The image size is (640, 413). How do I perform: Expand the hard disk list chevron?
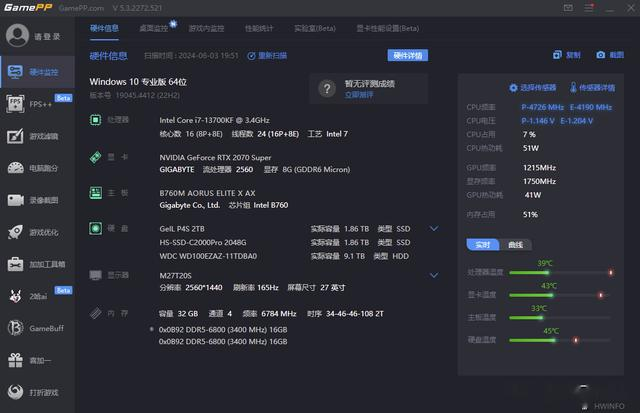click(434, 229)
